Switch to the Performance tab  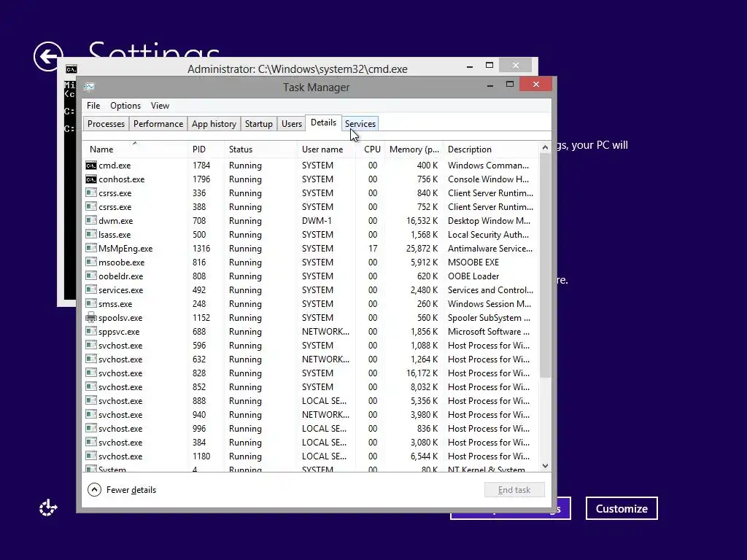click(x=158, y=124)
